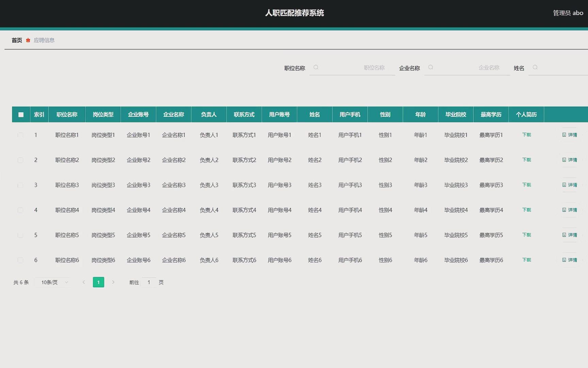Image resolution: width=588 pixels, height=368 pixels.
Task: Toggle the select-all checkbox in table header
Action: [x=21, y=114]
